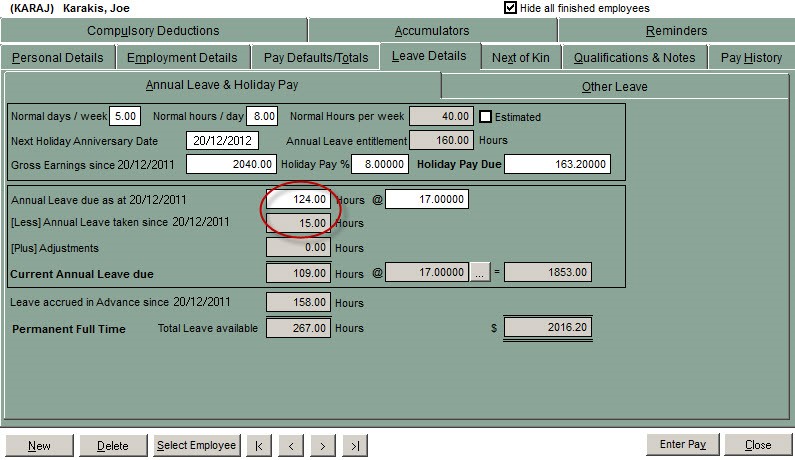Open the Pay History tab

(x=751, y=58)
